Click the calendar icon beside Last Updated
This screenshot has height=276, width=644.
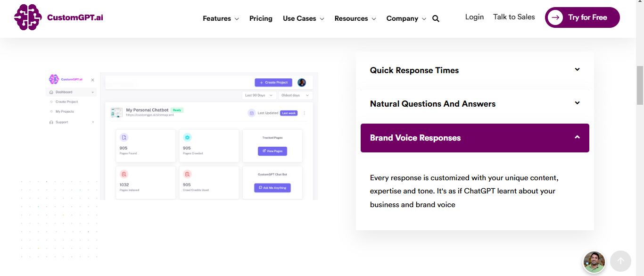[x=251, y=113]
